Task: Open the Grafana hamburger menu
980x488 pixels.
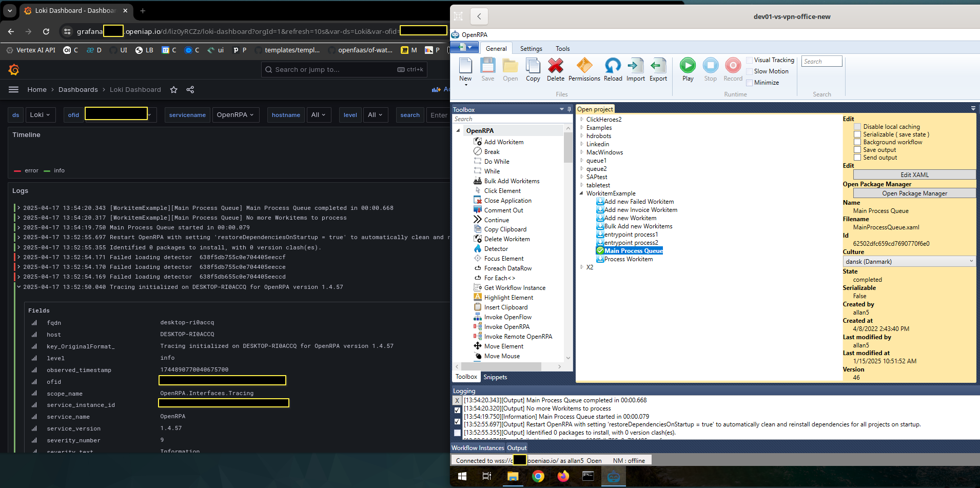Action: coord(14,89)
